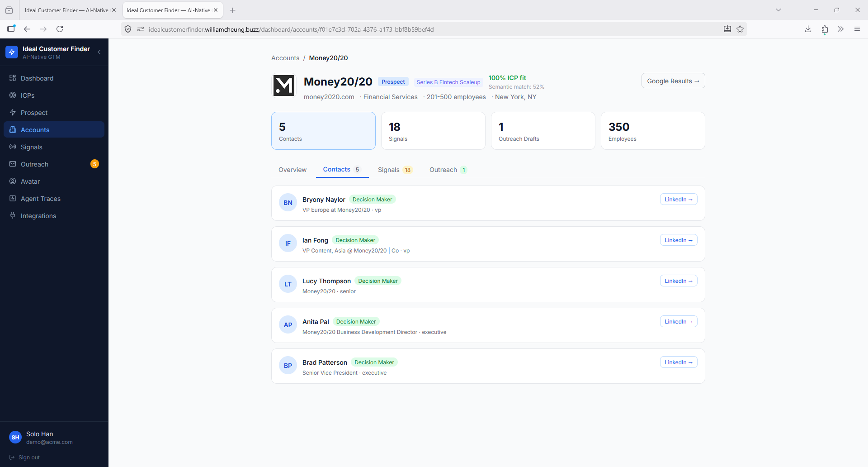The image size is (868, 467).
Task: Show more toolbar tools chevrons
Action: (x=841, y=29)
